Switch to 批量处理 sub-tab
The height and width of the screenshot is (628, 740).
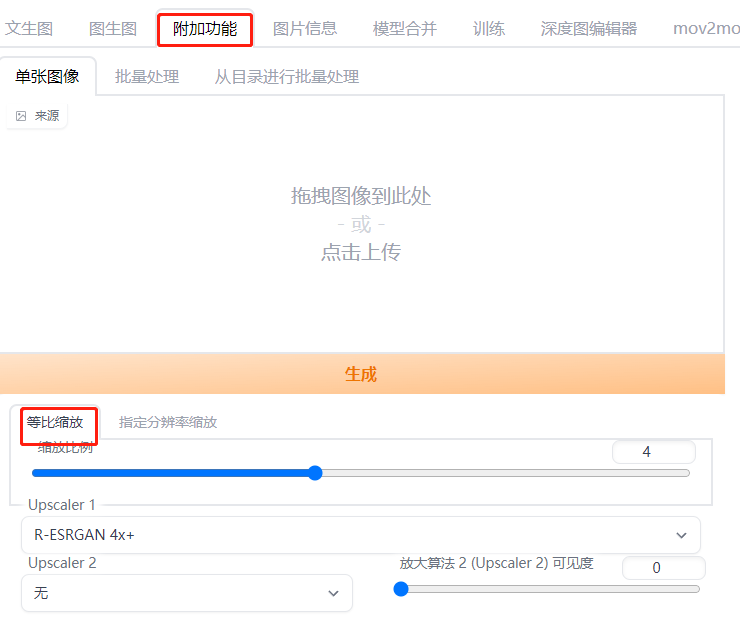[x=147, y=76]
